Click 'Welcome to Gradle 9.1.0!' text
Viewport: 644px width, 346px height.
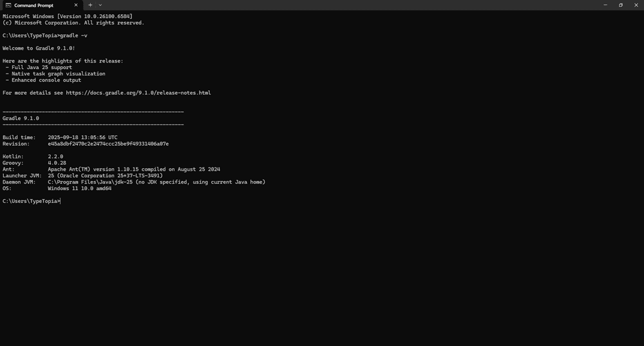[x=39, y=48]
